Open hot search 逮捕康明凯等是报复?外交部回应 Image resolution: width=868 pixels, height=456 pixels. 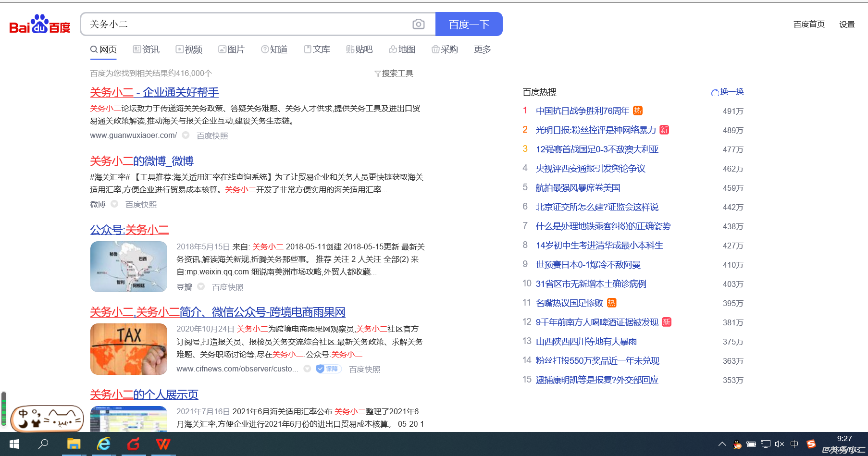point(597,380)
